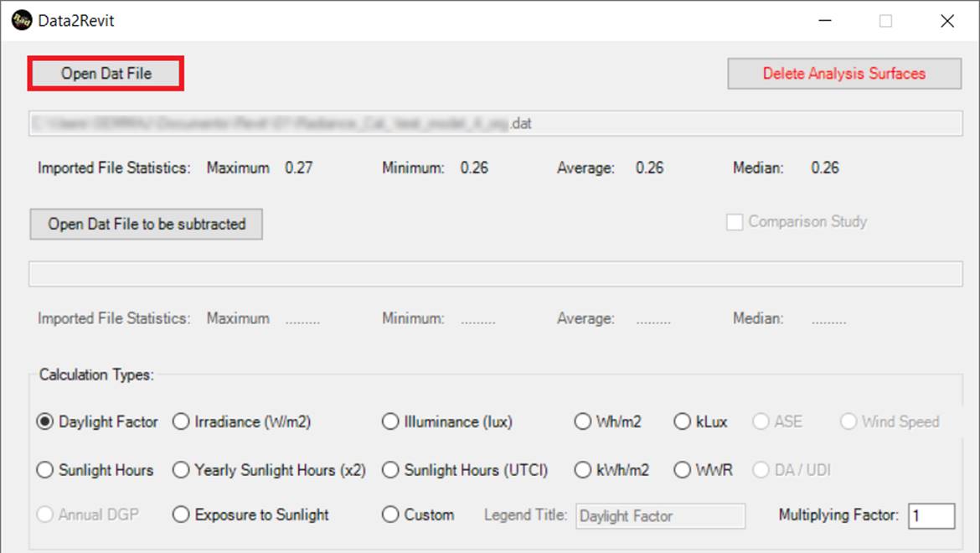The height and width of the screenshot is (553, 980).
Task: Click the Minimum value 0.26
Action: (x=474, y=168)
